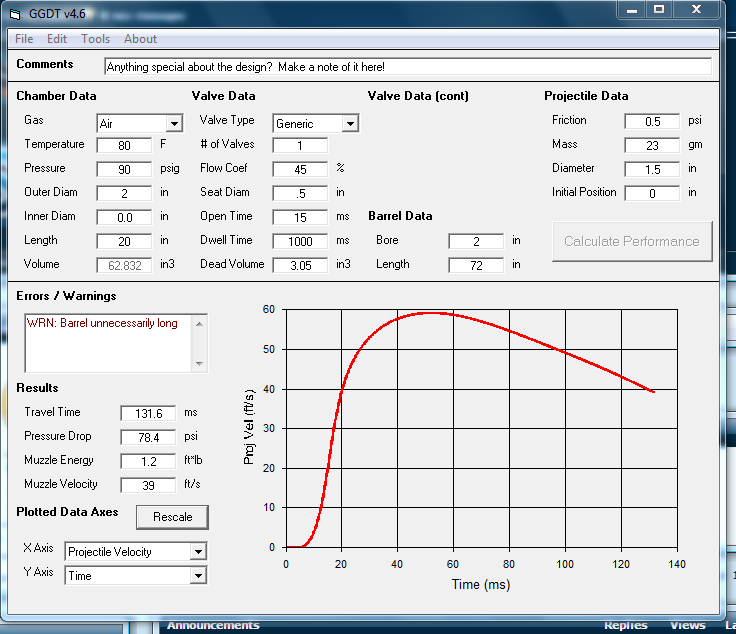
Task: Edit the Flow Coef value field
Action: [300, 169]
